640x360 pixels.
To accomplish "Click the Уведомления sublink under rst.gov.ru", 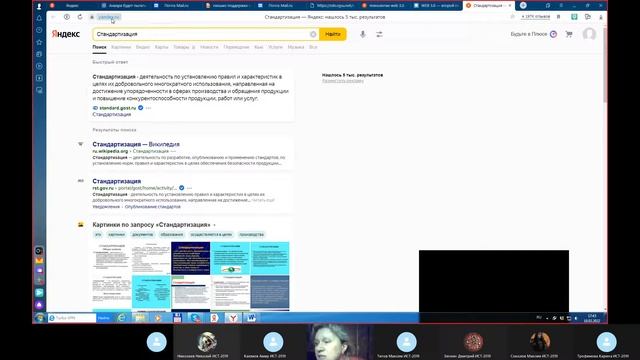I will 106,207.
